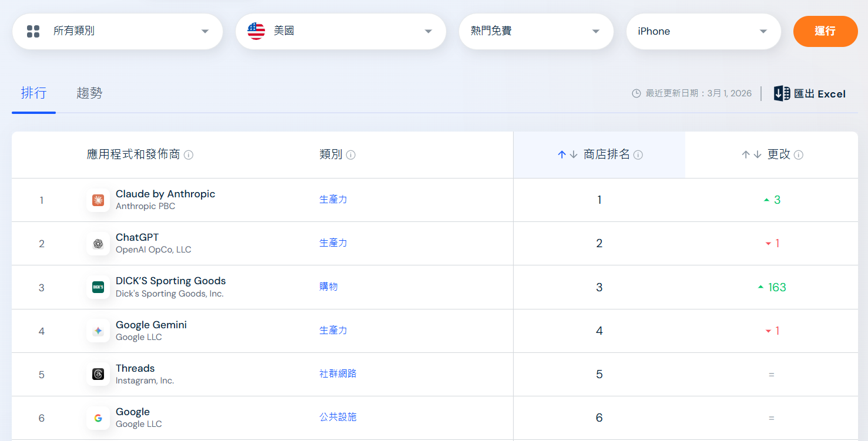
Task: Click the all-categories grid icon
Action: 33,31
